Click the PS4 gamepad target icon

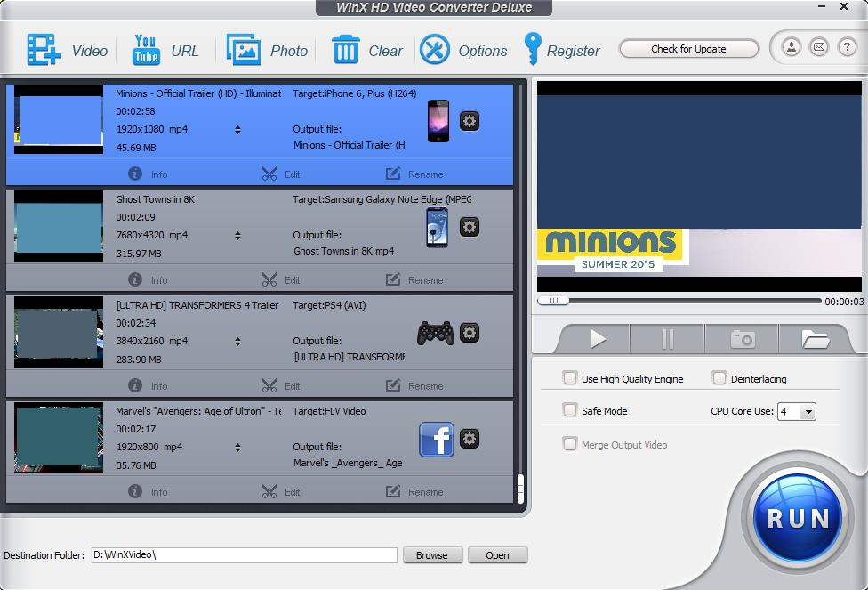[436, 333]
